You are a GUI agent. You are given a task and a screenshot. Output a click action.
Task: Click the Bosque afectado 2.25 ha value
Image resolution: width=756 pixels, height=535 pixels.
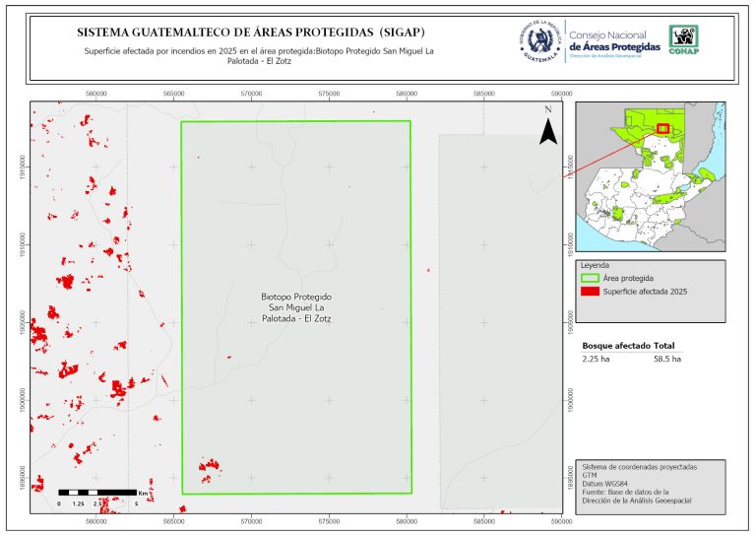tap(598, 361)
